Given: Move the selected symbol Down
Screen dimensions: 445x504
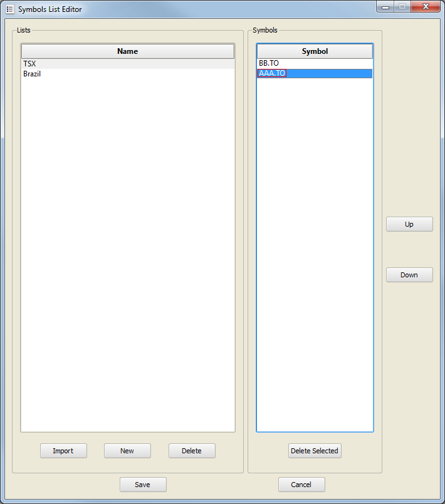Looking at the screenshot, I should point(409,275).
